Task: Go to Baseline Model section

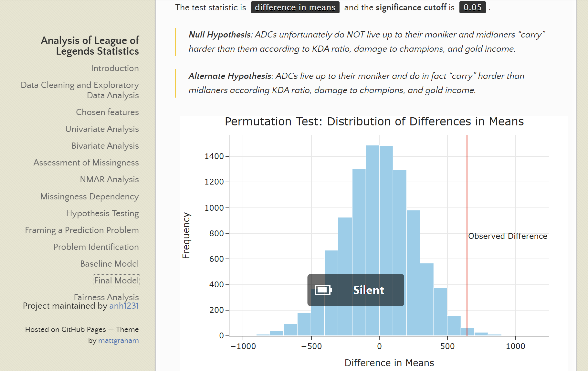Action: [109, 264]
